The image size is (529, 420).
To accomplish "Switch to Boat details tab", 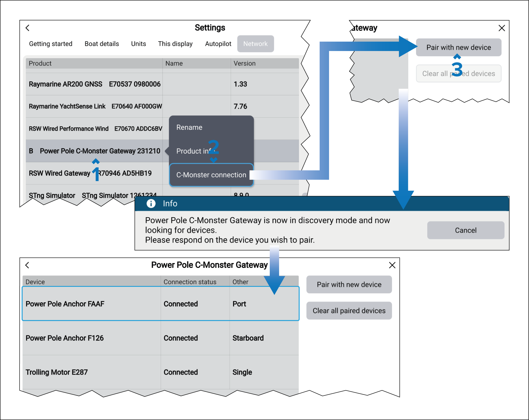I will tap(102, 44).
